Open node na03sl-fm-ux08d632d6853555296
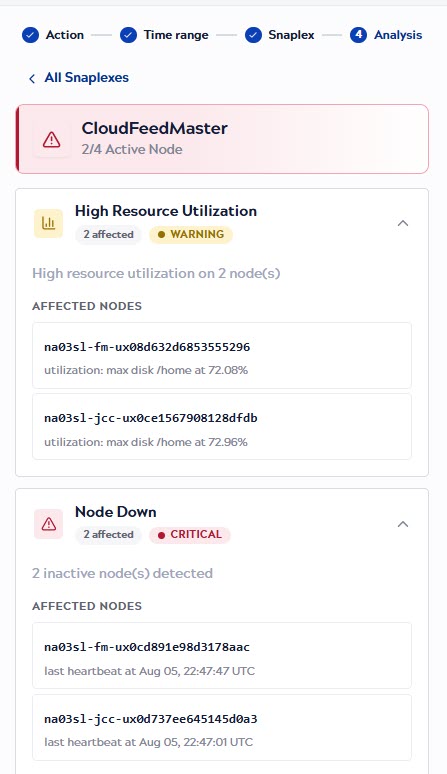Screen dimensions: 447x774 pos(222,355)
